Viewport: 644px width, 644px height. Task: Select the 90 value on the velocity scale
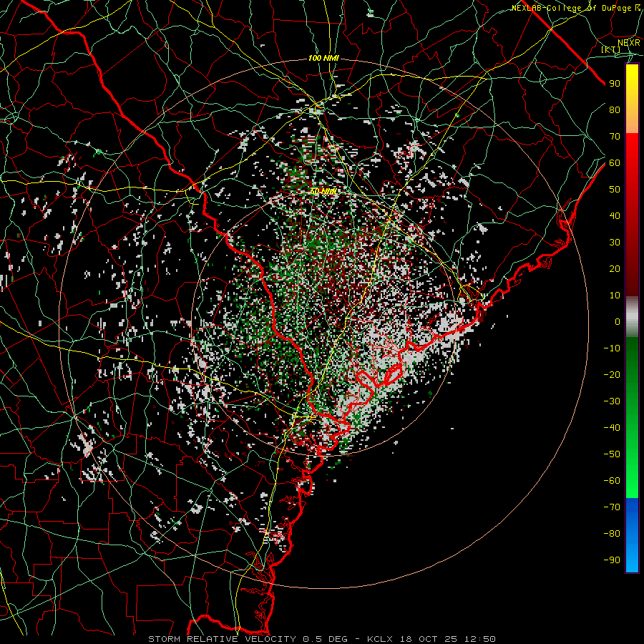coord(615,84)
